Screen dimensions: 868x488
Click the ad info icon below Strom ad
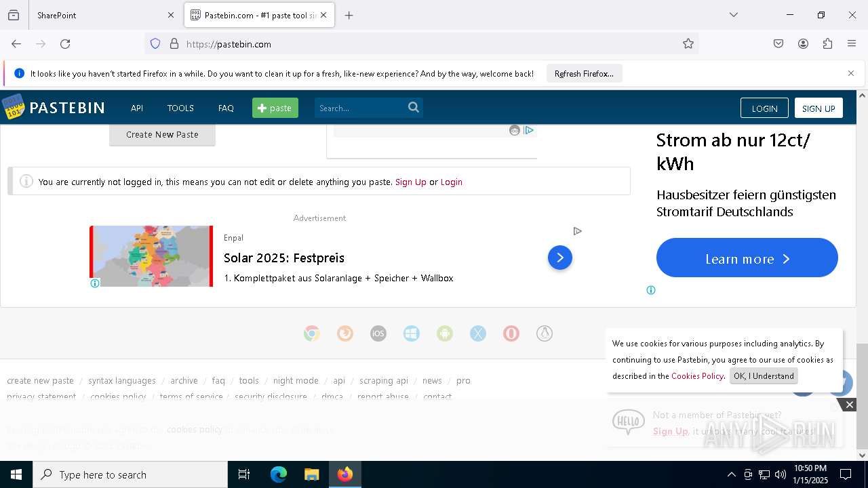(x=651, y=290)
